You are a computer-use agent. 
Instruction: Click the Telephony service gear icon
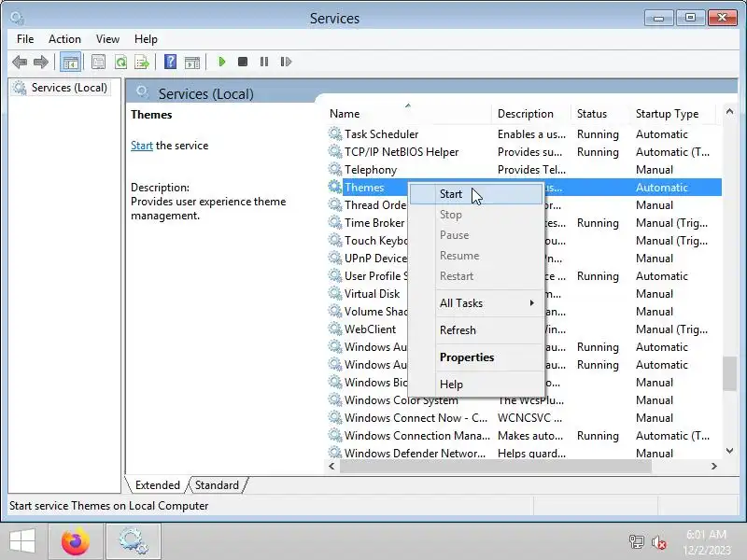click(335, 169)
